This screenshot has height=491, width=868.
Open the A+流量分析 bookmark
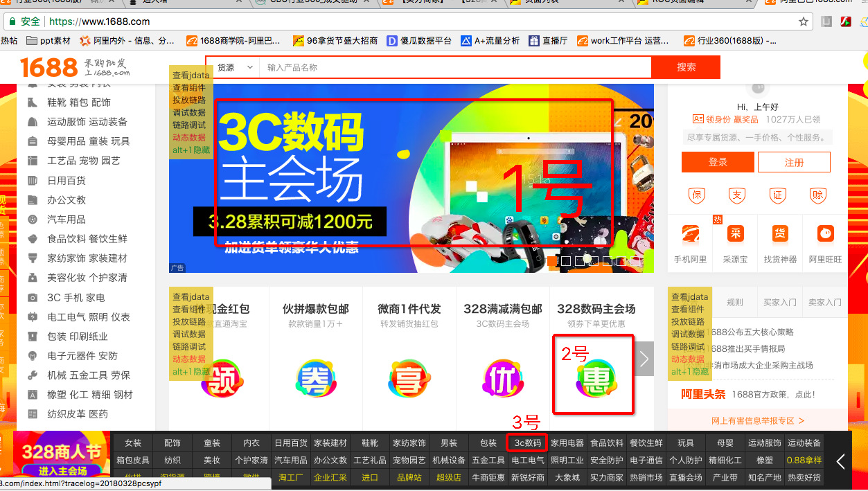click(x=490, y=41)
